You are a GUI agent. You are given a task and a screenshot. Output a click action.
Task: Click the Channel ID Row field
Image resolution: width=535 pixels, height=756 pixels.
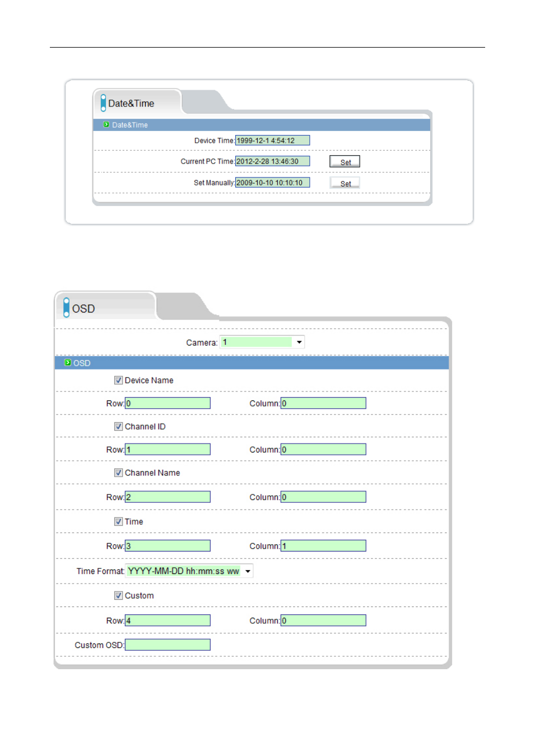pos(168,450)
